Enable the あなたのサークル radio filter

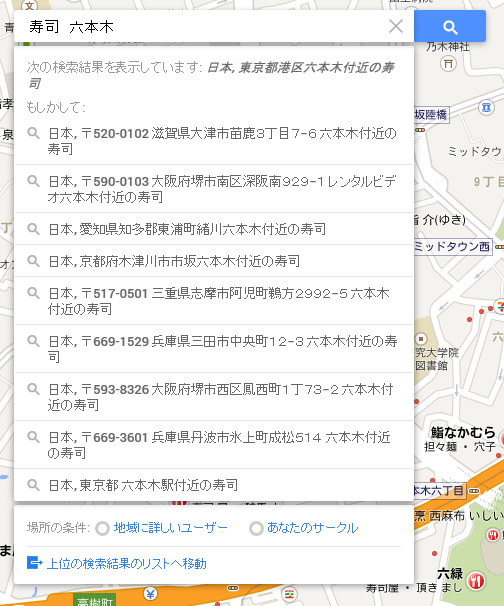click(256, 528)
